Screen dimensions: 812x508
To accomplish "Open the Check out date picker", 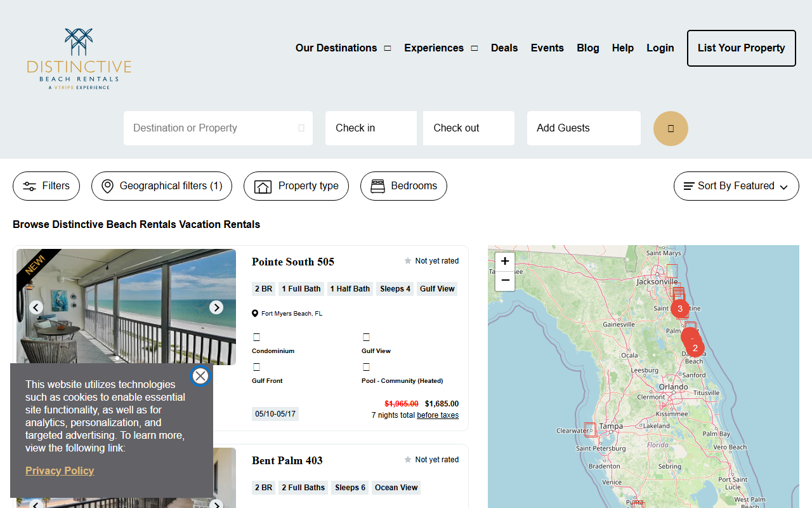I will point(469,128).
